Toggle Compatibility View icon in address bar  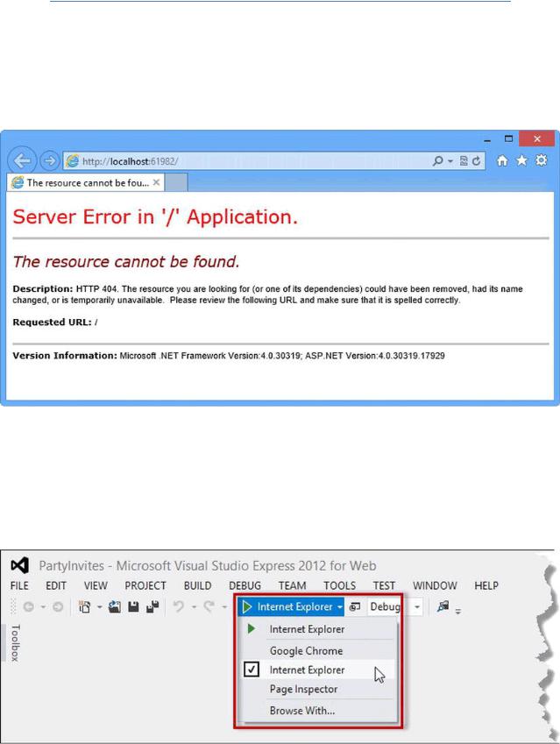tap(464, 161)
